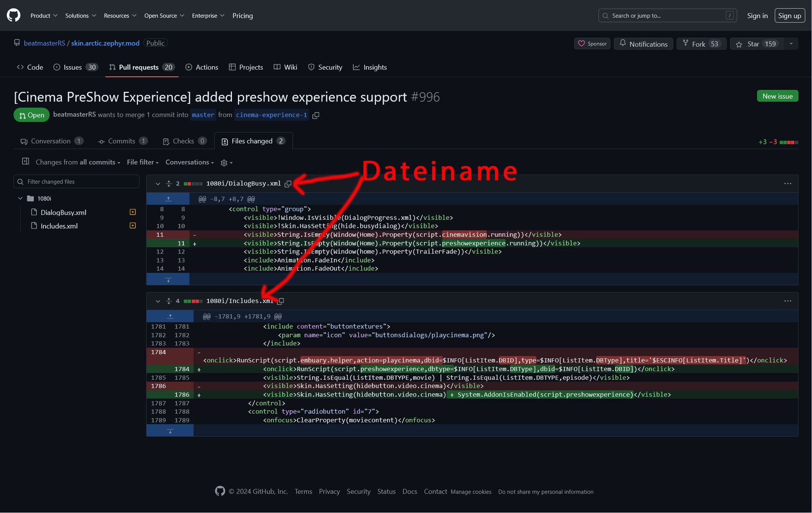Open the Open Source menu
Screen dimensions: 812x513
[x=164, y=16]
